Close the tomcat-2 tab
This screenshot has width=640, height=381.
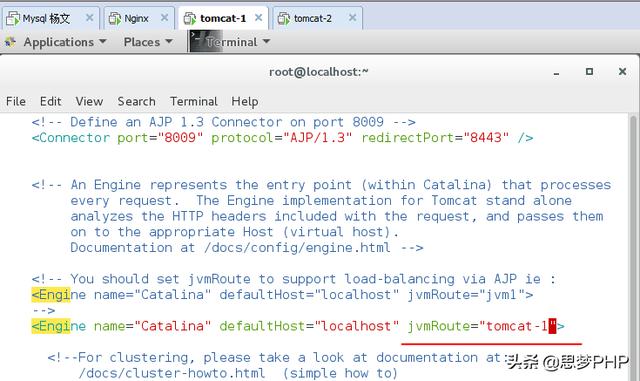click(x=353, y=18)
